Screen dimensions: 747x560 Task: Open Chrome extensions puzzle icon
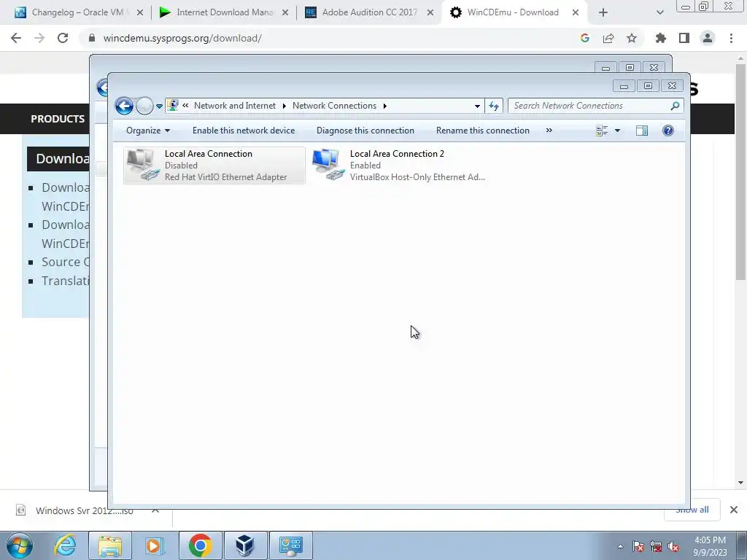pos(661,38)
